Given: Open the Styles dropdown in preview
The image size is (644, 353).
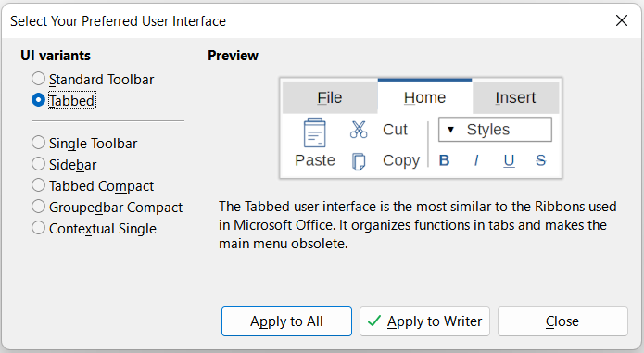Looking at the screenshot, I should click(495, 130).
